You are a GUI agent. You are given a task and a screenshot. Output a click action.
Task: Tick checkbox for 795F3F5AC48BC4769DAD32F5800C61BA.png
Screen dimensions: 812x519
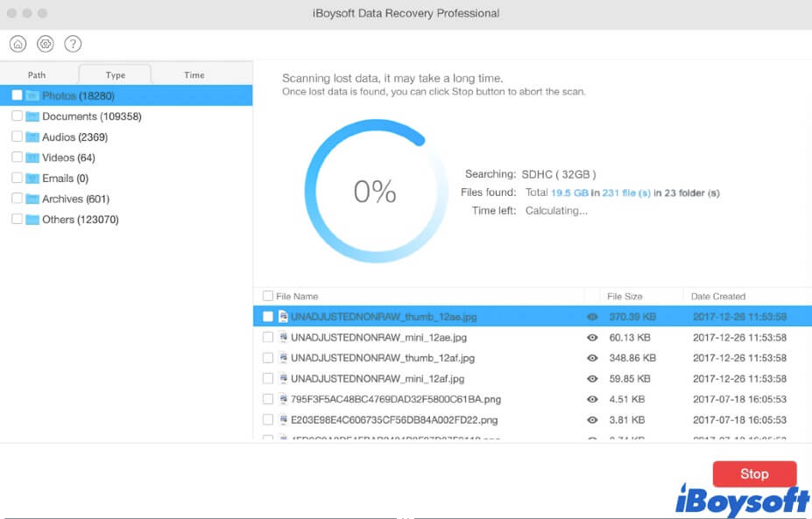[x=268, y=399]
